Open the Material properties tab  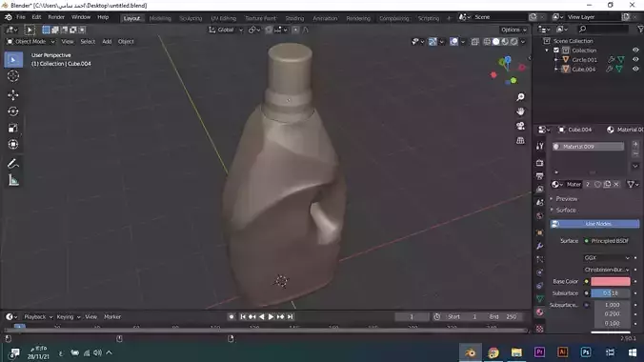[x=539, y=312]
